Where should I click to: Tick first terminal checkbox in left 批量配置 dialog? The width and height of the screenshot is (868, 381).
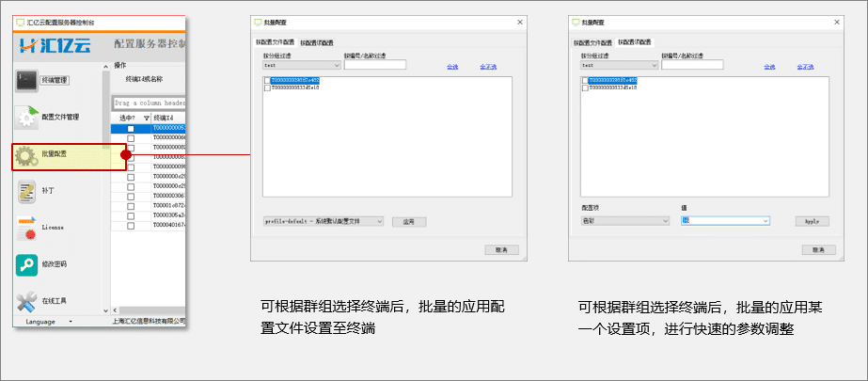(267, 81)
